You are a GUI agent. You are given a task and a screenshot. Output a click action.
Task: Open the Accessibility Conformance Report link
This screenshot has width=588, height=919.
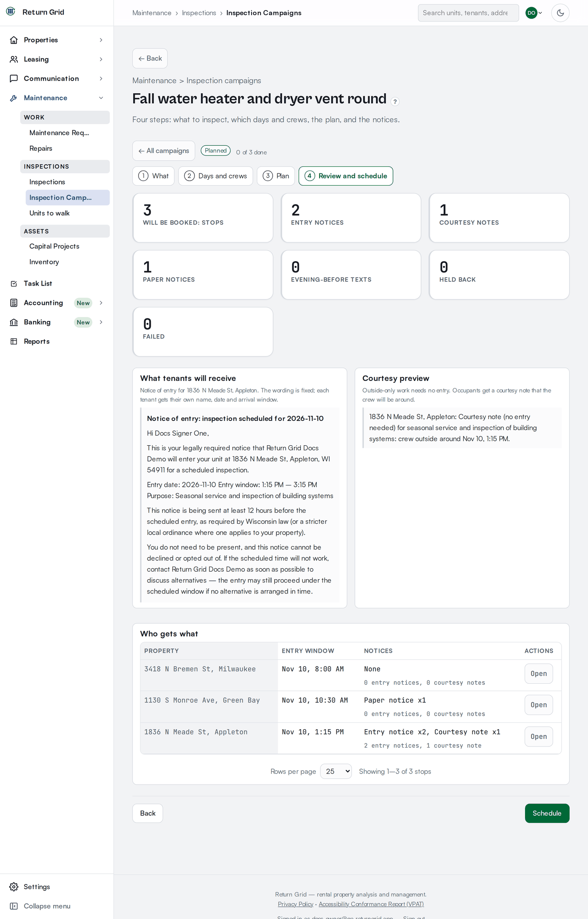(x=371, y=904)
